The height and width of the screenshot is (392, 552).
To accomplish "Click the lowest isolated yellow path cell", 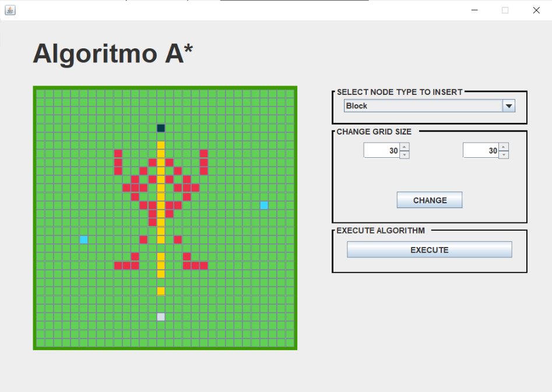I will point(161,291).
